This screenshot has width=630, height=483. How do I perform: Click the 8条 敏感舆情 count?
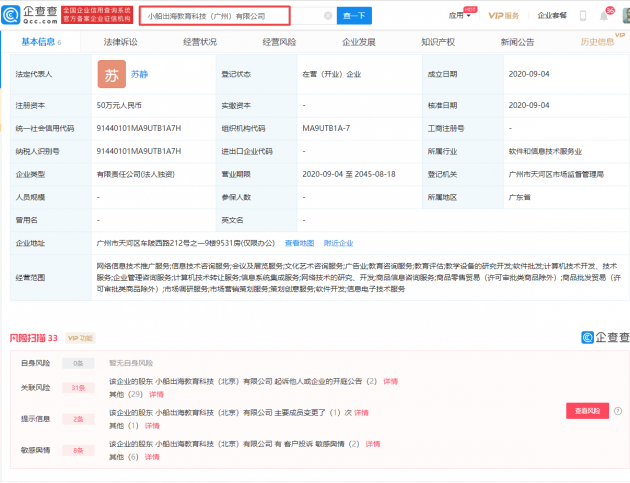click(x=78, y=450)
